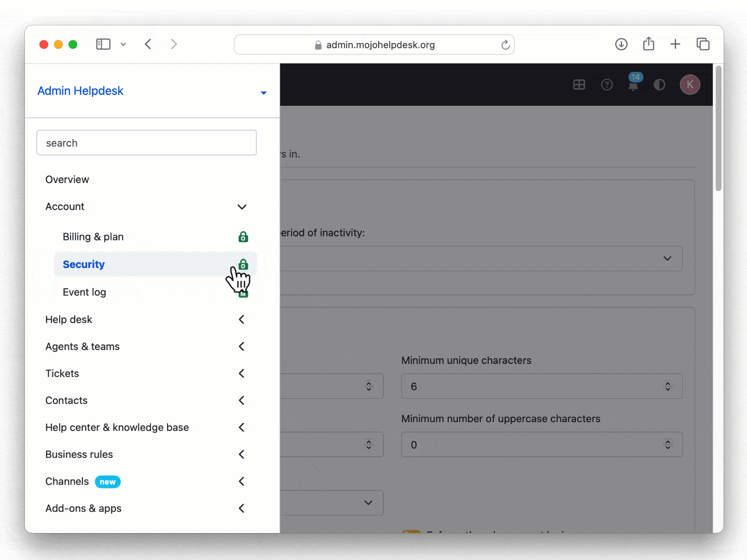Toggle dark mode contrast icon
The image size is (747, 560).
click(x=659, y=85)
